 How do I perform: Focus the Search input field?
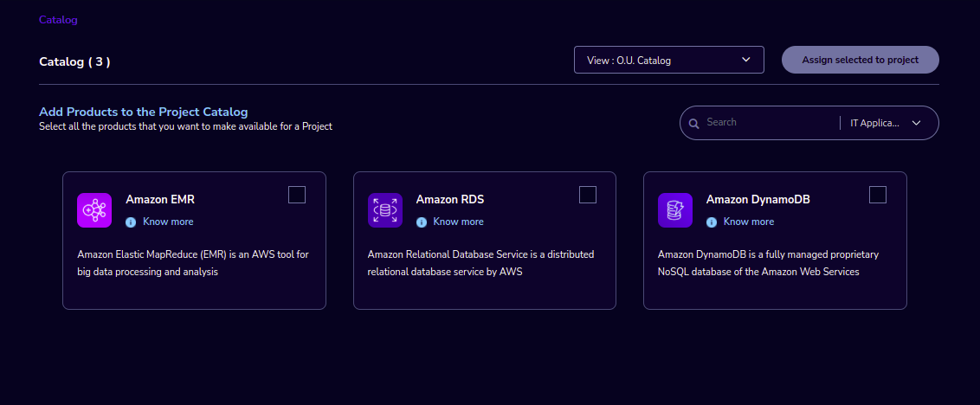[769, 123]
